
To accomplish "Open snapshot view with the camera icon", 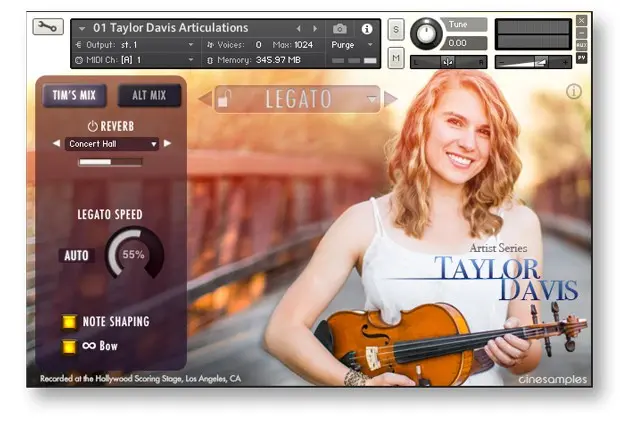I will click(x=340, y=28).
